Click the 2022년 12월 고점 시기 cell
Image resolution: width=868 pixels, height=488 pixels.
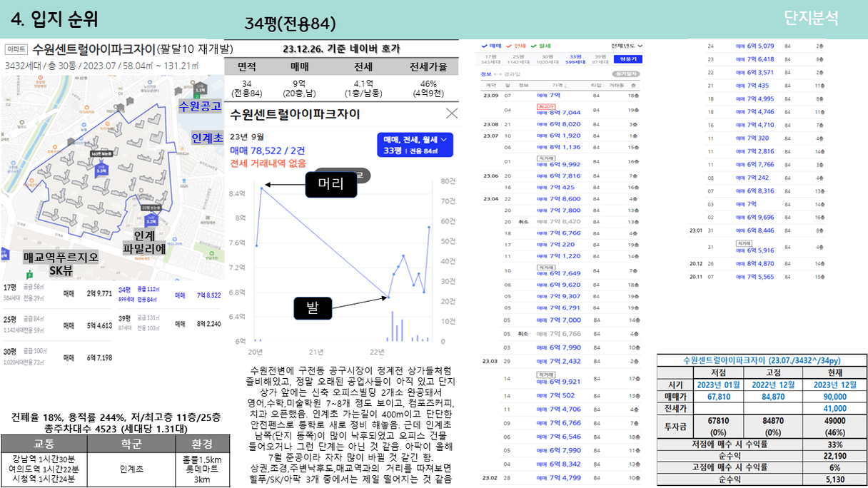(773, 385)
